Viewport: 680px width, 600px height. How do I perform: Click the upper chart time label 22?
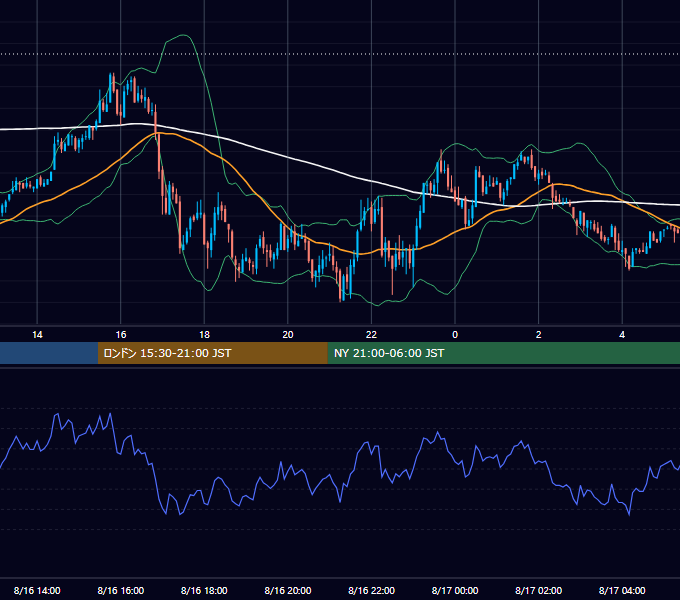(x=371, y=335)
